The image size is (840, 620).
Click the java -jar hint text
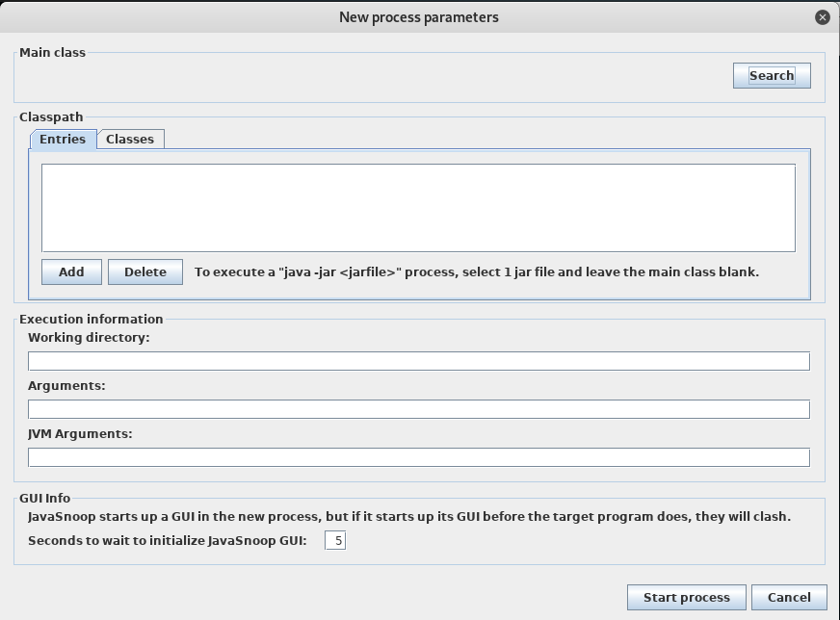point(477,272)
